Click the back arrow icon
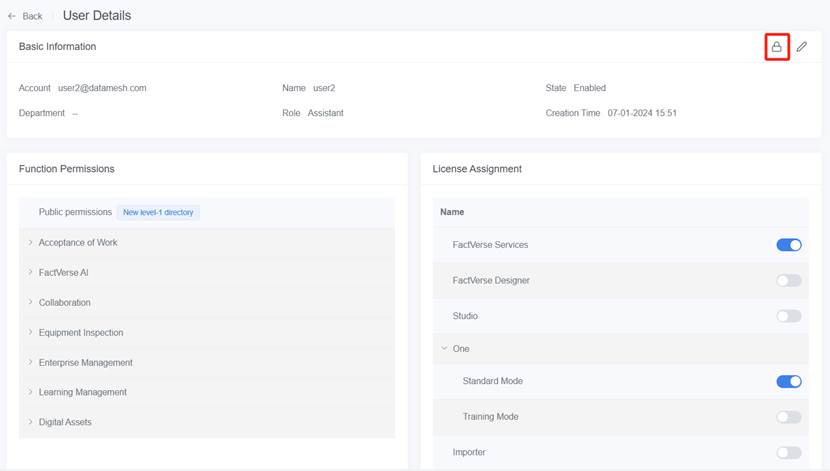Viewport: 830px width, 471px height. (12, 16)
